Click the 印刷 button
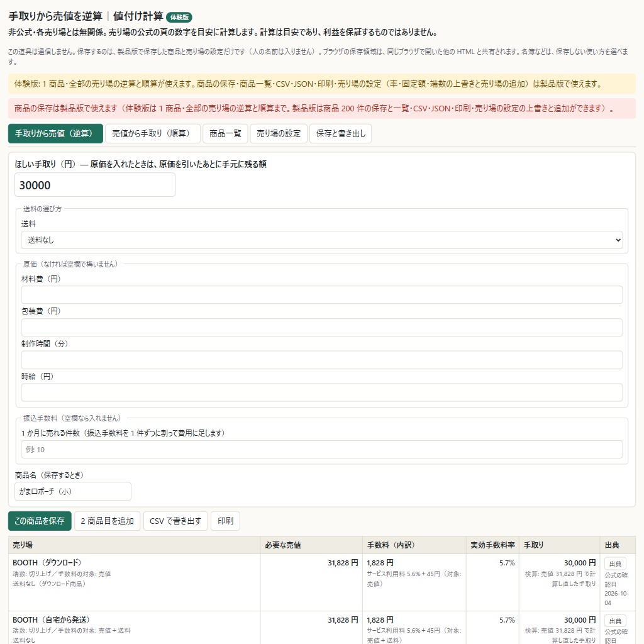644x644 pixels. (226, 521)
